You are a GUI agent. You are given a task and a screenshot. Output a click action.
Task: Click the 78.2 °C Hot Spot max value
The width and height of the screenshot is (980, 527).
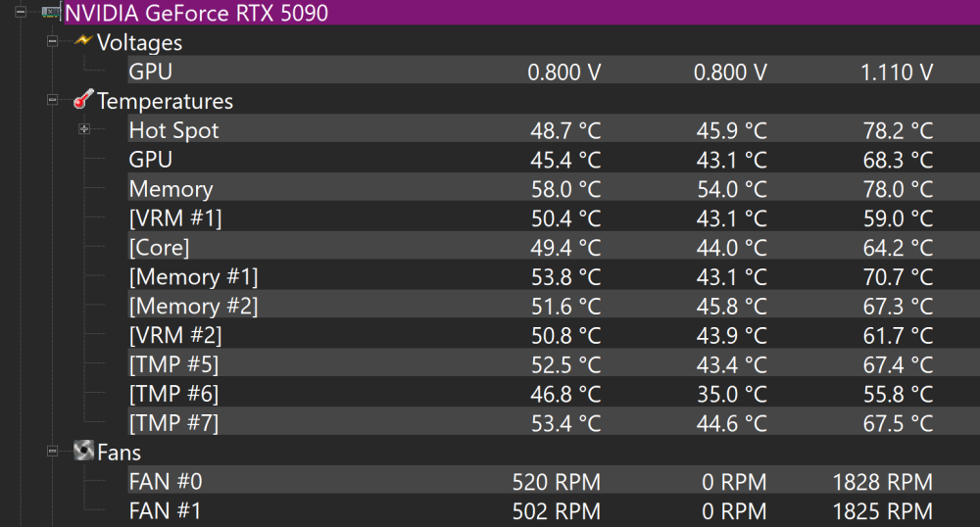click(x=898, y=130)
